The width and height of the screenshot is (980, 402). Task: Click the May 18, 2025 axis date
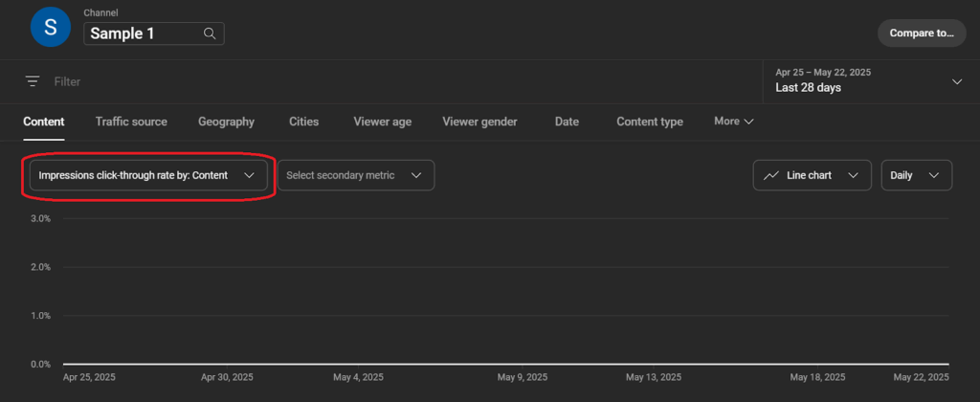[x=817, y=378]
